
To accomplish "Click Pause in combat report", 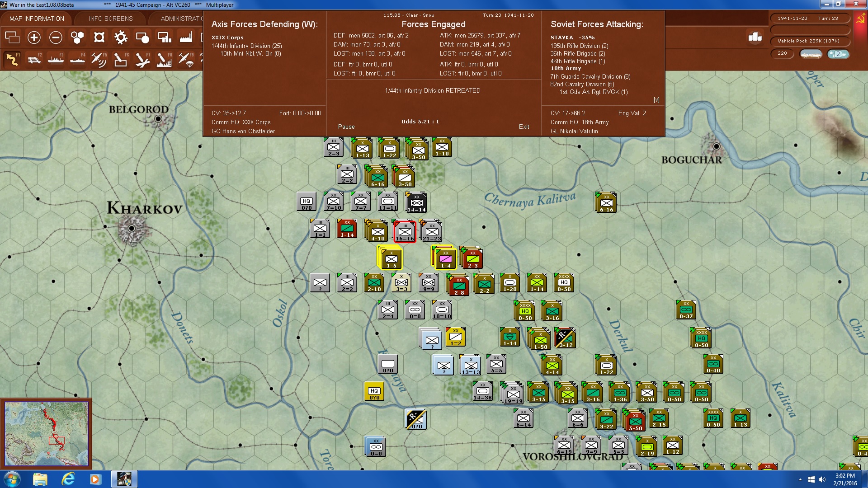I will [346, 127].
